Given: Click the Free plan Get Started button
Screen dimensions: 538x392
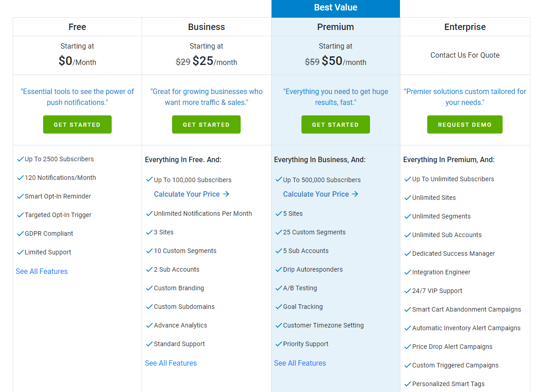Looking at the screenshot, I should click(77, 124).
